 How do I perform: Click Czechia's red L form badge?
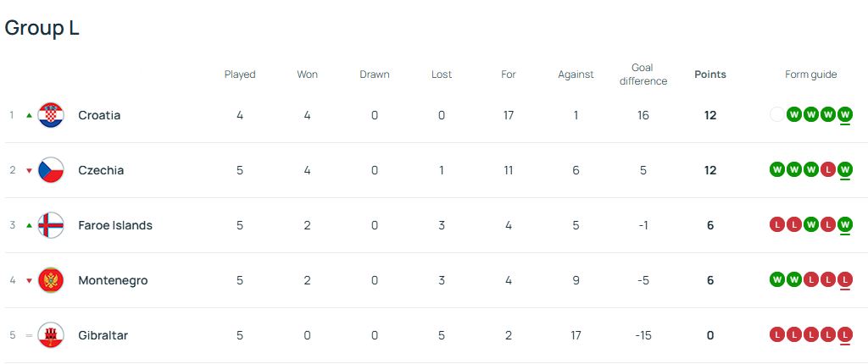click(x=828, y=170)
